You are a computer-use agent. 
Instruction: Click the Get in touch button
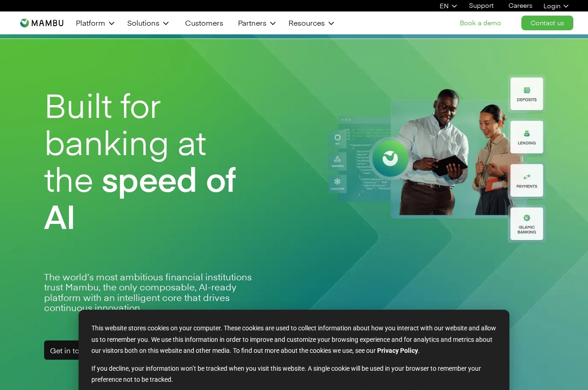[x=62, y=350]
